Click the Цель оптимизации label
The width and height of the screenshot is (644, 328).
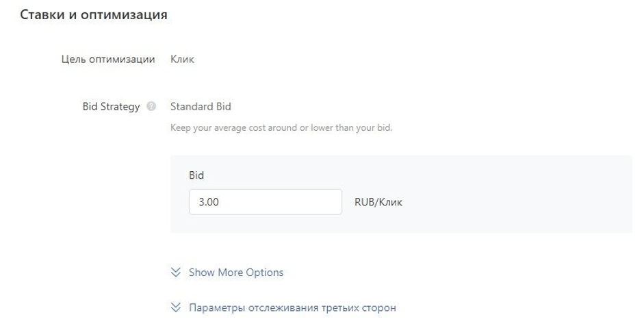[107, 60]
